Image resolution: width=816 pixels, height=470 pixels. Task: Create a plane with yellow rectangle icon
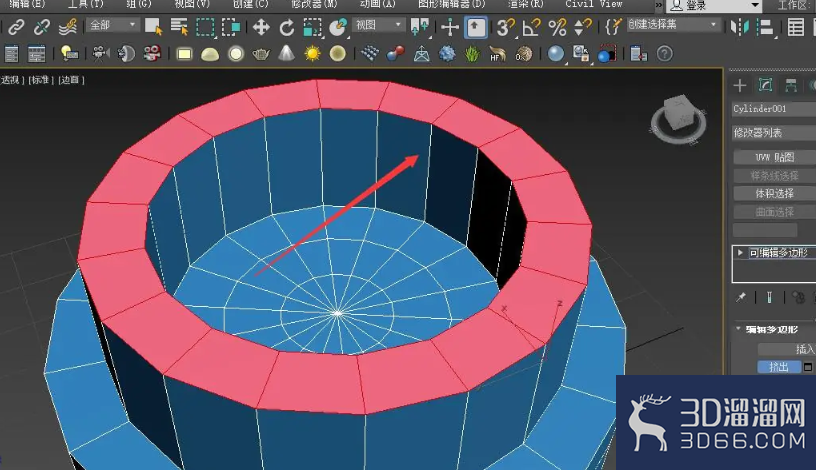tap(184, 54)
